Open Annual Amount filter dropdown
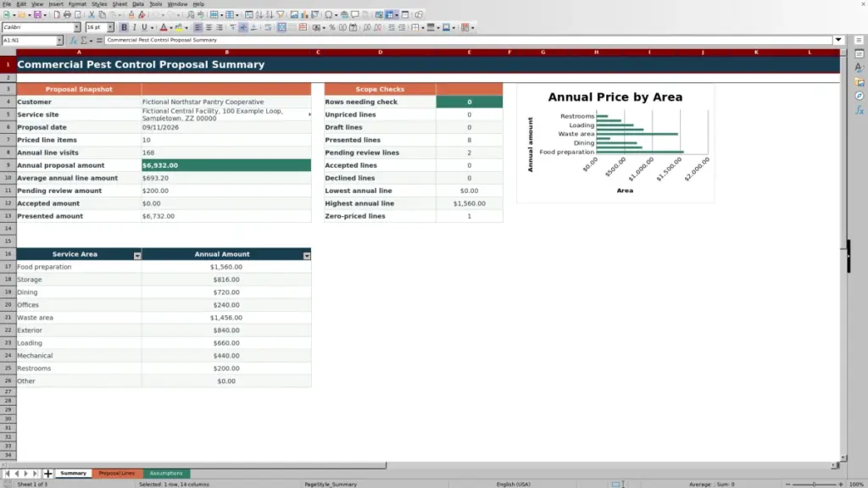The image size is (868, 488). tap(307, 255)
